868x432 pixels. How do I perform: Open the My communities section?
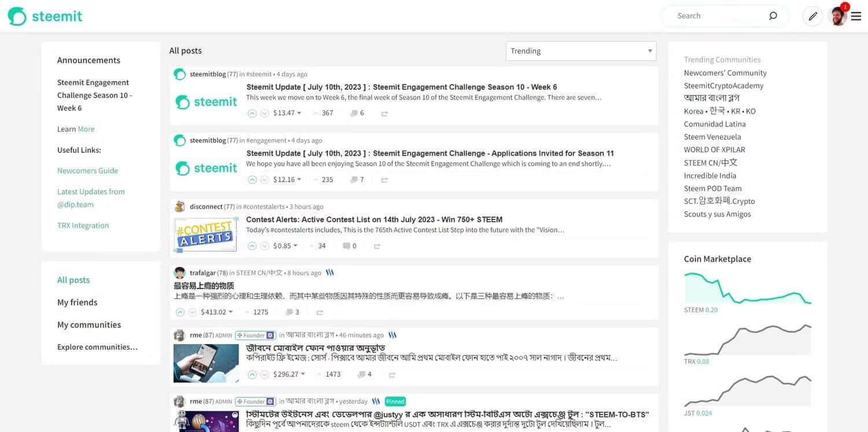coord(89,324)
